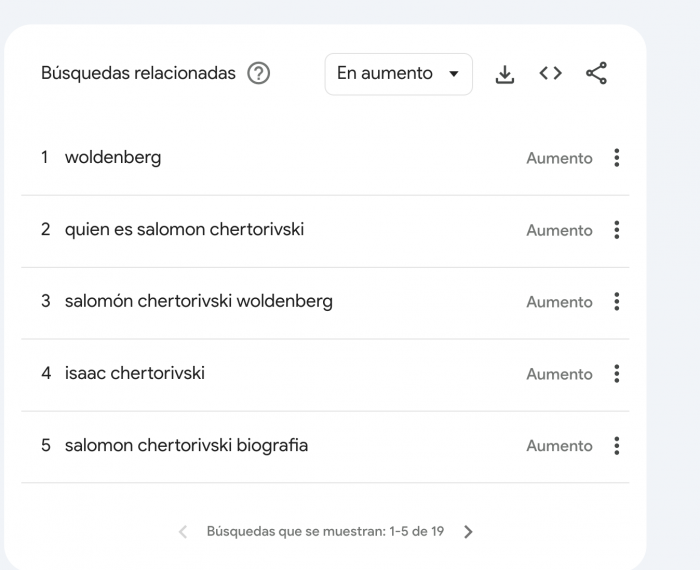700x570 pixels.
Task: Open salomon chertorivski biografia query
Action: click(x=186, y=446)
